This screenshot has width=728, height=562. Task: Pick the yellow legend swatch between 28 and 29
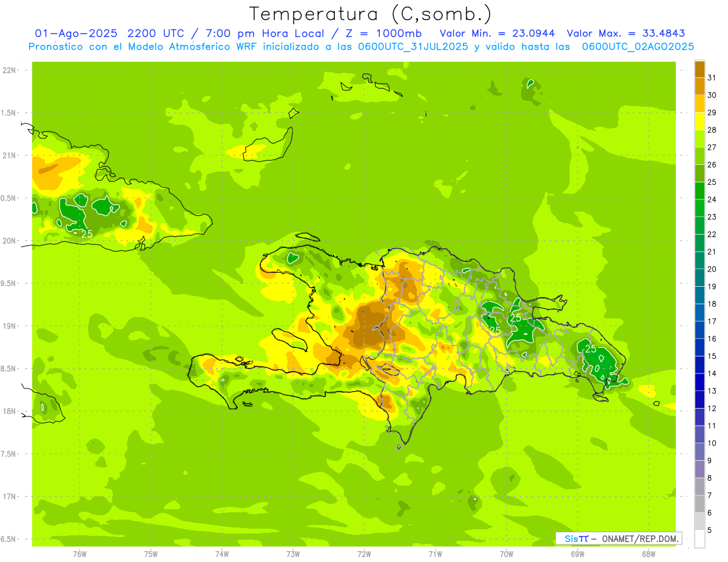point(699,121)
